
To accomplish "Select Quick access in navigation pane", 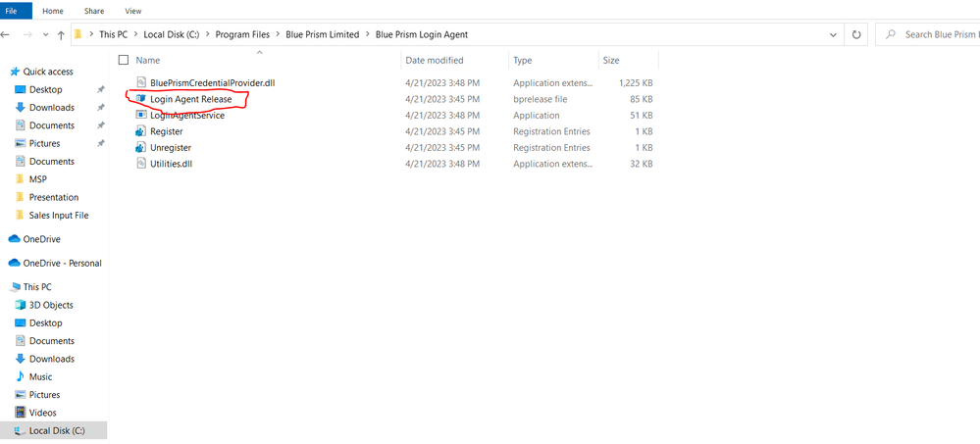I will point(48,72).
